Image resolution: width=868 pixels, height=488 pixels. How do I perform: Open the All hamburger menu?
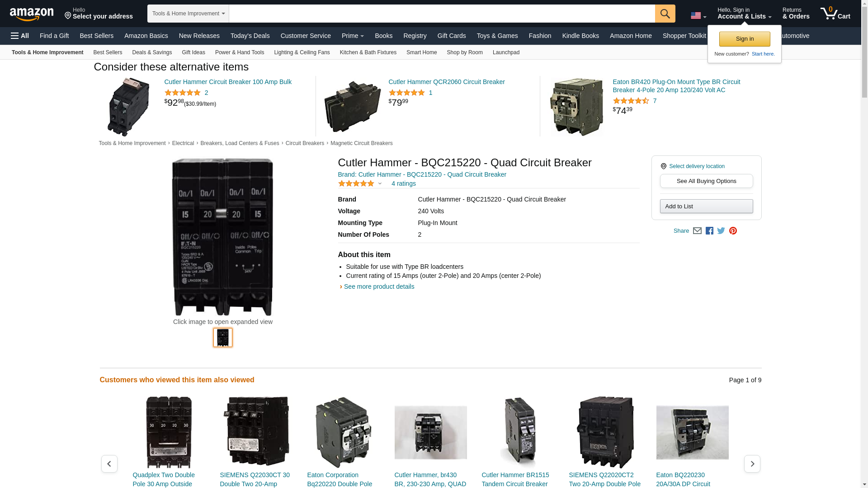(20, 36)
